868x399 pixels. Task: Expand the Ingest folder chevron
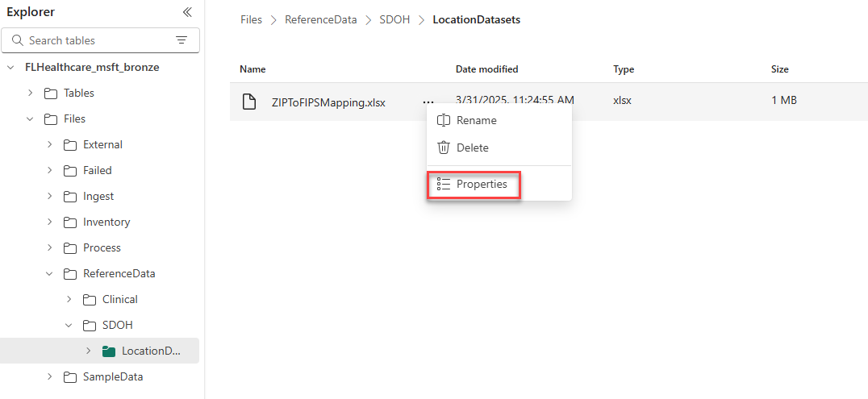[50, 196]
